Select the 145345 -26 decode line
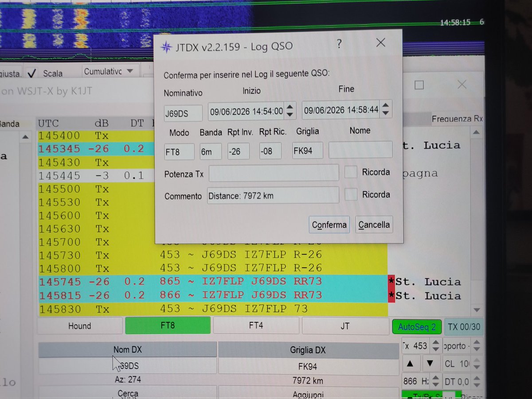The width and height of the screenshot is (532, 399). [96, 149]
